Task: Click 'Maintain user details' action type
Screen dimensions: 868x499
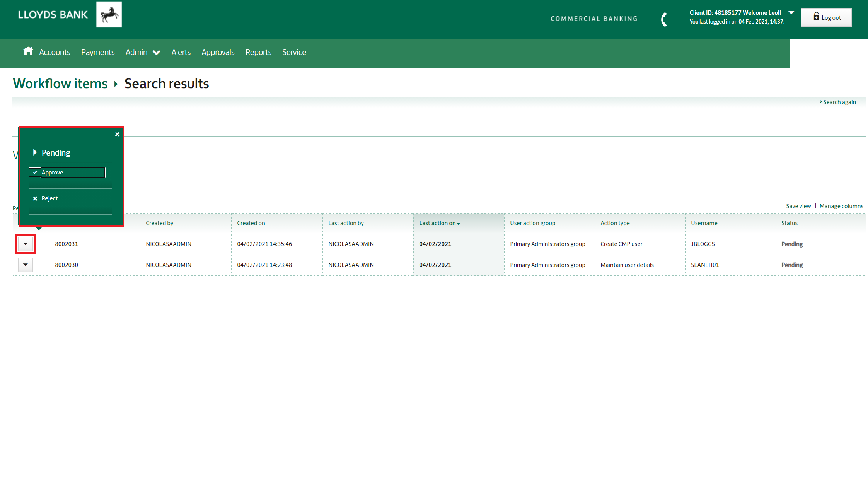Action: coord(627,265)
